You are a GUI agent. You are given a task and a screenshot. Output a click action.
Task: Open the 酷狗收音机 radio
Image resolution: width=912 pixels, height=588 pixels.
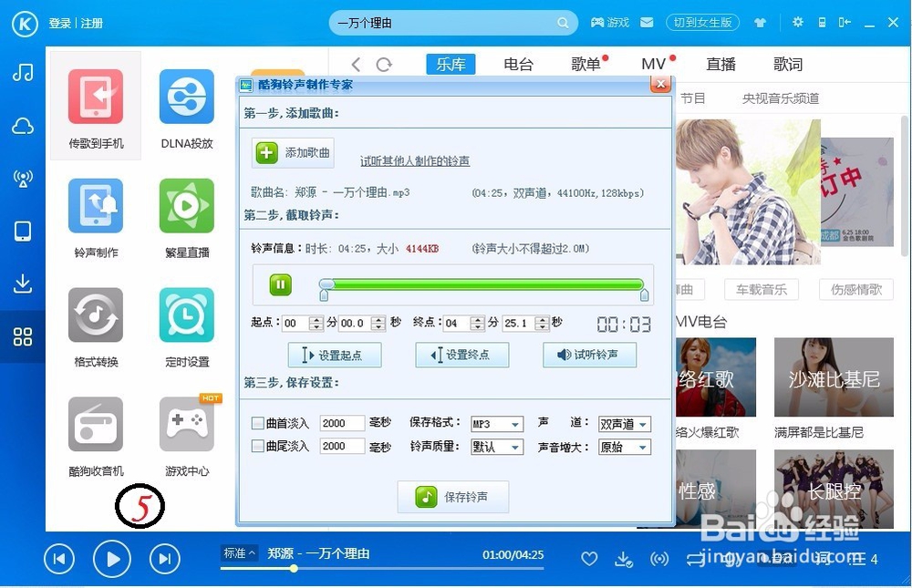click(x=96, y=436)
